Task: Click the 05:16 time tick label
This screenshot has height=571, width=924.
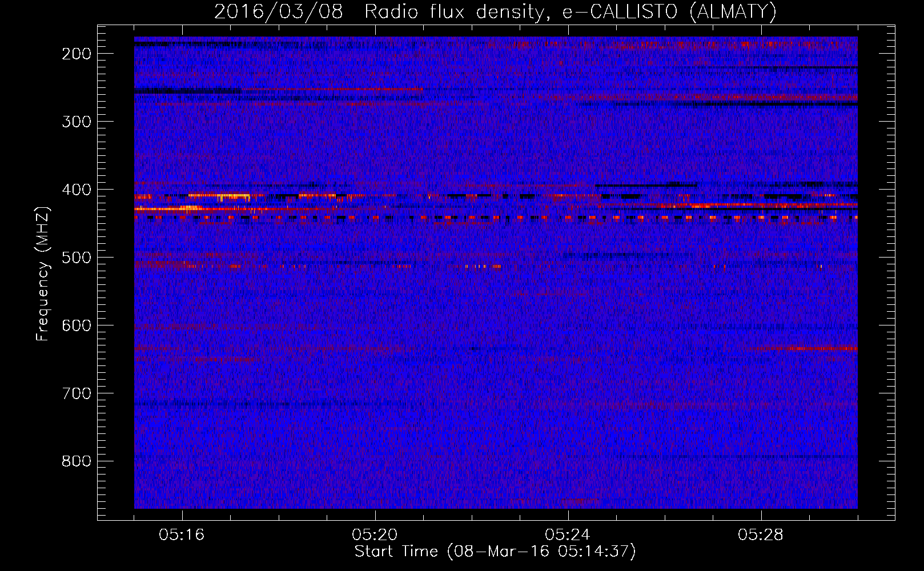Action: (182, 535)
